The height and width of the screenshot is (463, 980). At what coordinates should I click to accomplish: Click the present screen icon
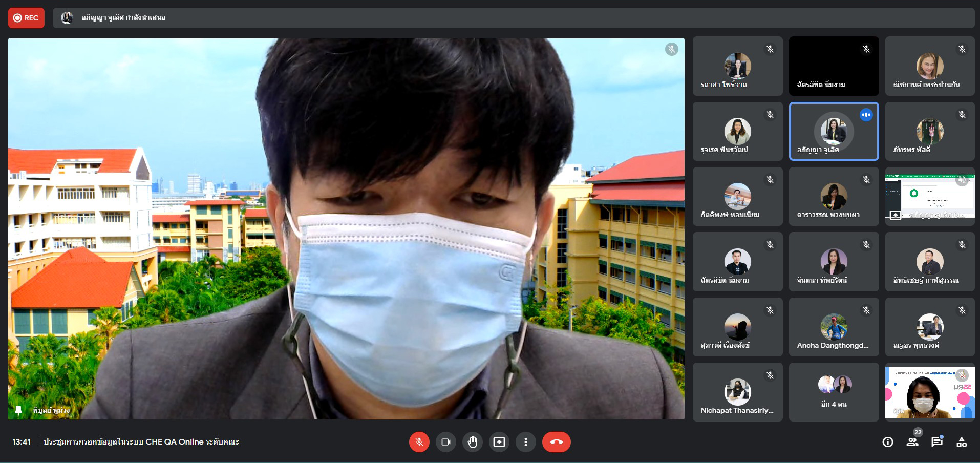499,442
